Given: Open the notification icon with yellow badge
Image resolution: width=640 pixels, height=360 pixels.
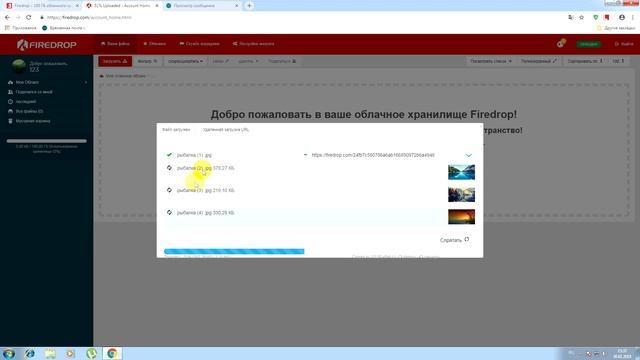Looking at the screenshot, I should (561, 43).
